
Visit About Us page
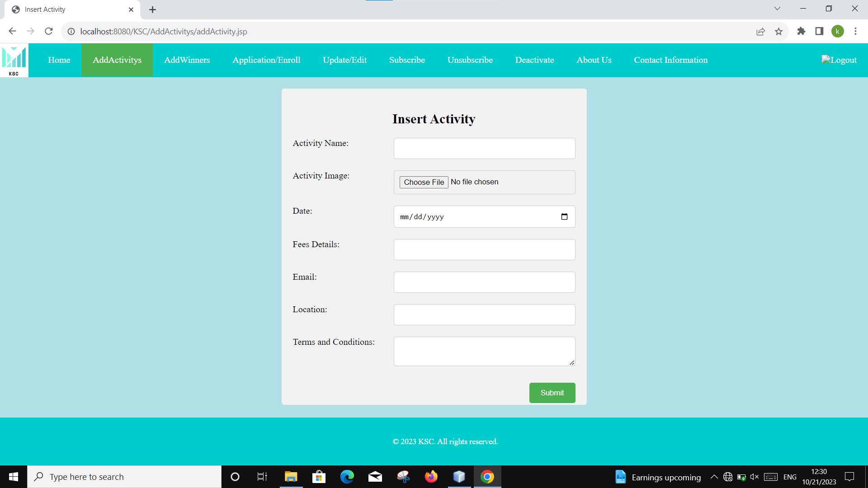click(x=594, y=60)
